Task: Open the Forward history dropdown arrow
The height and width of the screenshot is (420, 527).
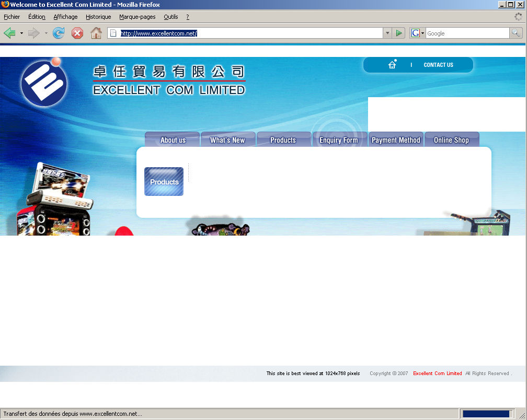Action: click(46, 33)
